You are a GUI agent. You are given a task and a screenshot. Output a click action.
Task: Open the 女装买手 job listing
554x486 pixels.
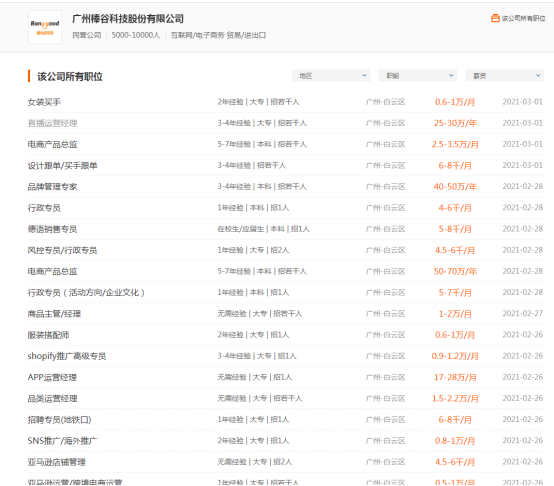tap(44, 102)
